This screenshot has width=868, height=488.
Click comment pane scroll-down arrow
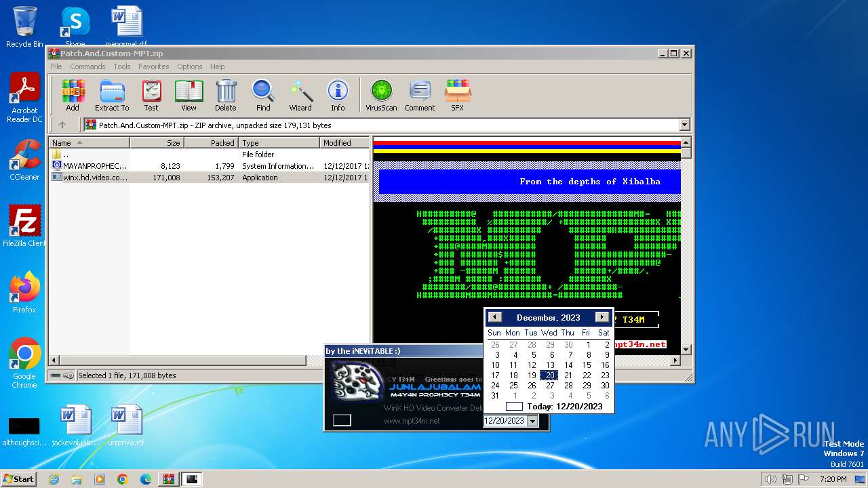pos(686,350)
